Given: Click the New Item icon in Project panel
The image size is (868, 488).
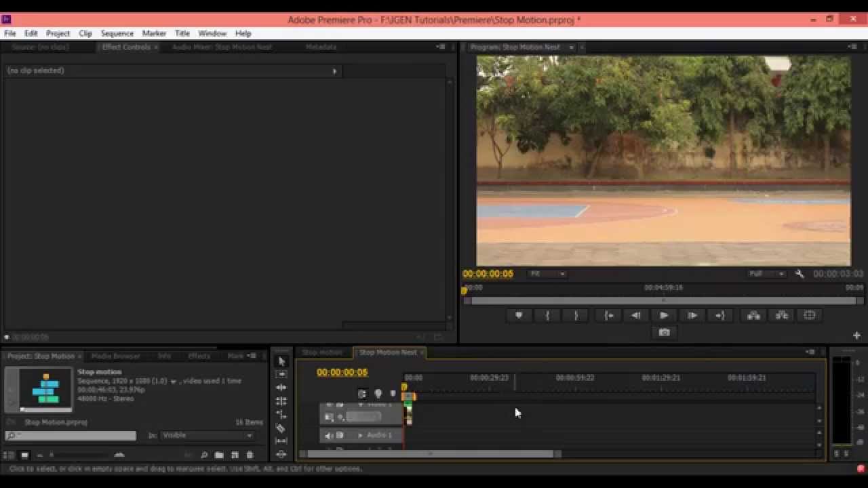Looking at the screenshot, I should click(235, 455).
